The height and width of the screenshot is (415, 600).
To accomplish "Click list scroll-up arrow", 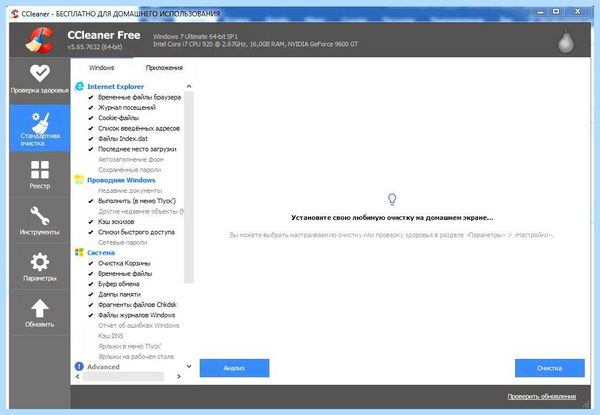I will click(x=189, y=86).
